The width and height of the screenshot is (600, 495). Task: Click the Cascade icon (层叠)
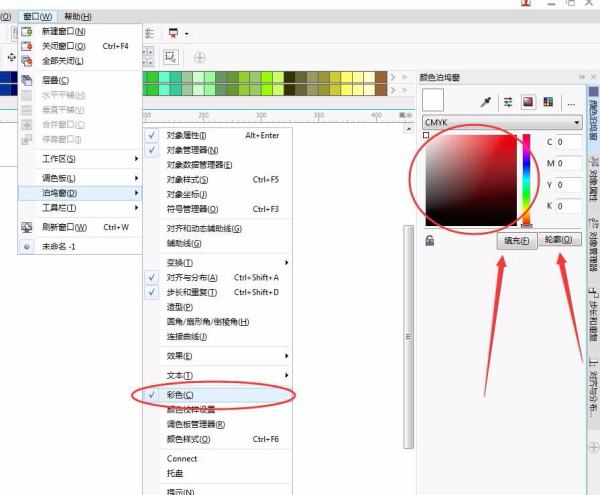coord(26,80)
